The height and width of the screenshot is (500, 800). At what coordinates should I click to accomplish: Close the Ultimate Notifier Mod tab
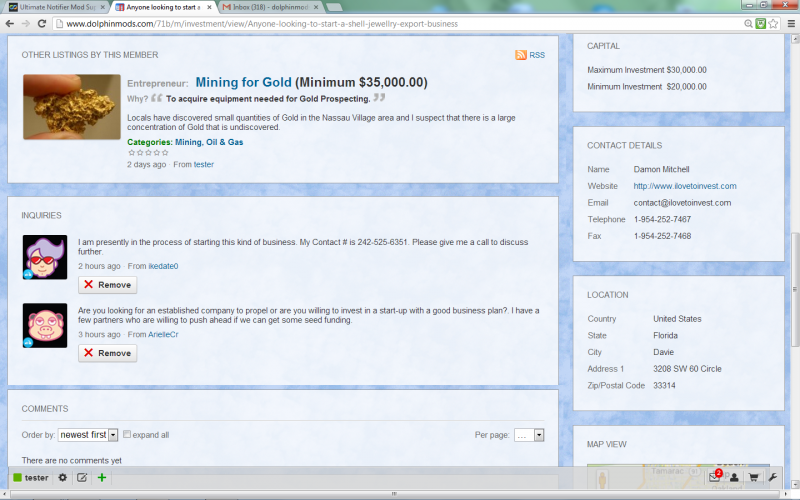pyautogui.click(x=103, y=7)
